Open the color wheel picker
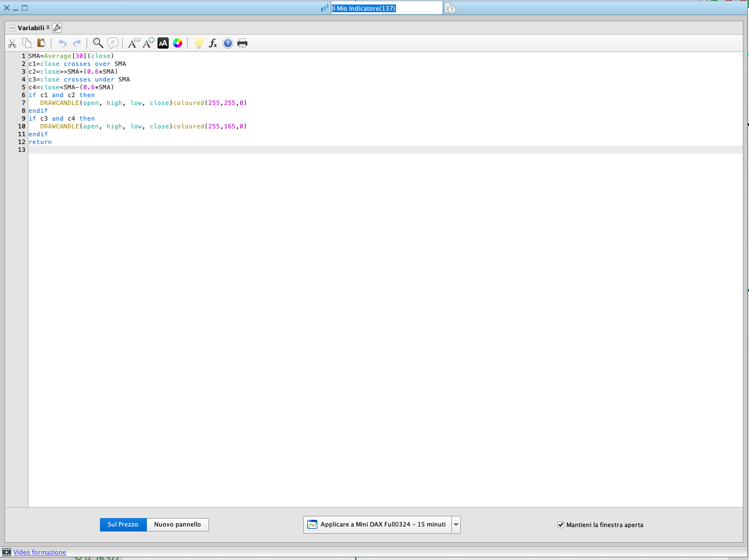This screenshot has width=749, height=560. (178, 43)
